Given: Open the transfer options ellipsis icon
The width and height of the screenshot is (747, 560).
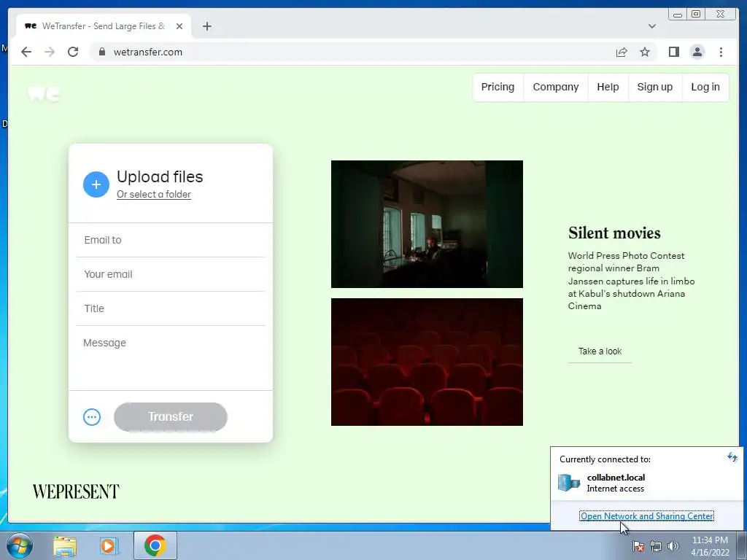Looking at the screenshot, I should pyautogui.click(x=92, y=417).
